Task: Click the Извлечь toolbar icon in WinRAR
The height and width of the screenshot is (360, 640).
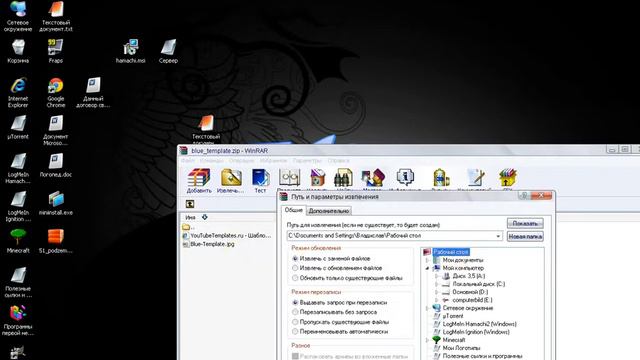Action: pos(231,180)
